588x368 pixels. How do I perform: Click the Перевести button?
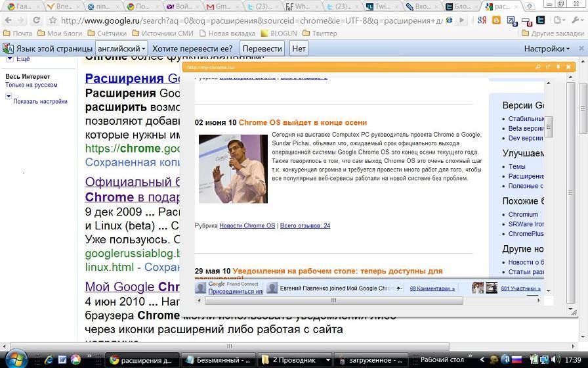tap(262, 49)
